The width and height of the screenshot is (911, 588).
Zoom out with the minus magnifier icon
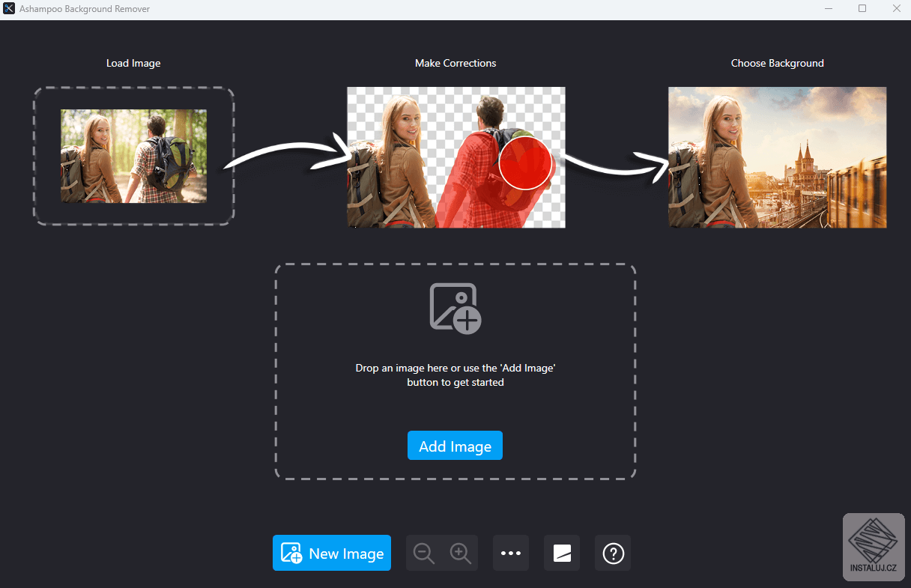424,554
